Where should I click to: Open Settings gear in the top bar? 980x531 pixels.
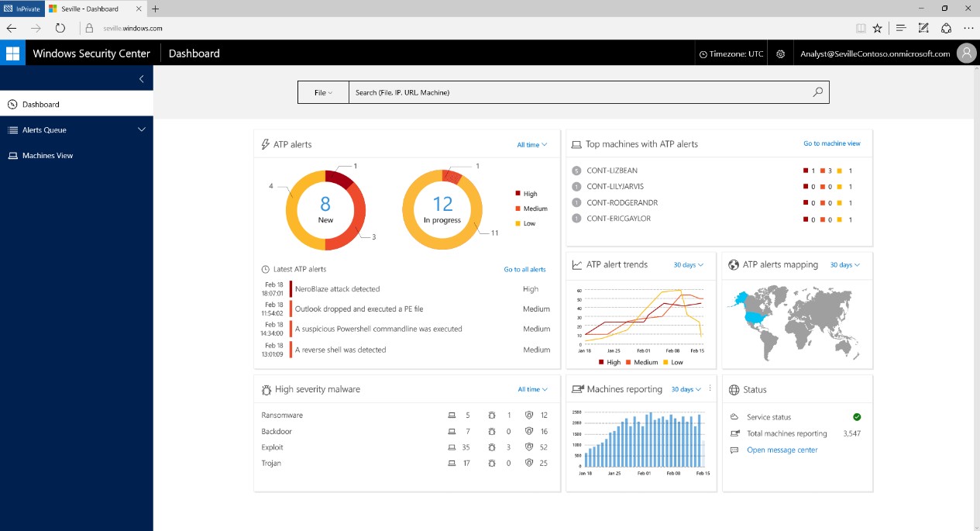pos(780,53)
